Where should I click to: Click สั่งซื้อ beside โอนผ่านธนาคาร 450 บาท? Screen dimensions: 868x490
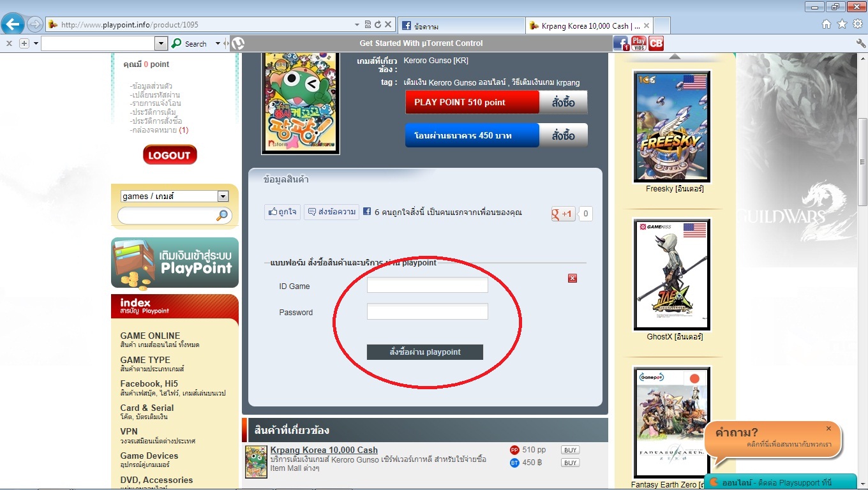click(x=564, y=135)
